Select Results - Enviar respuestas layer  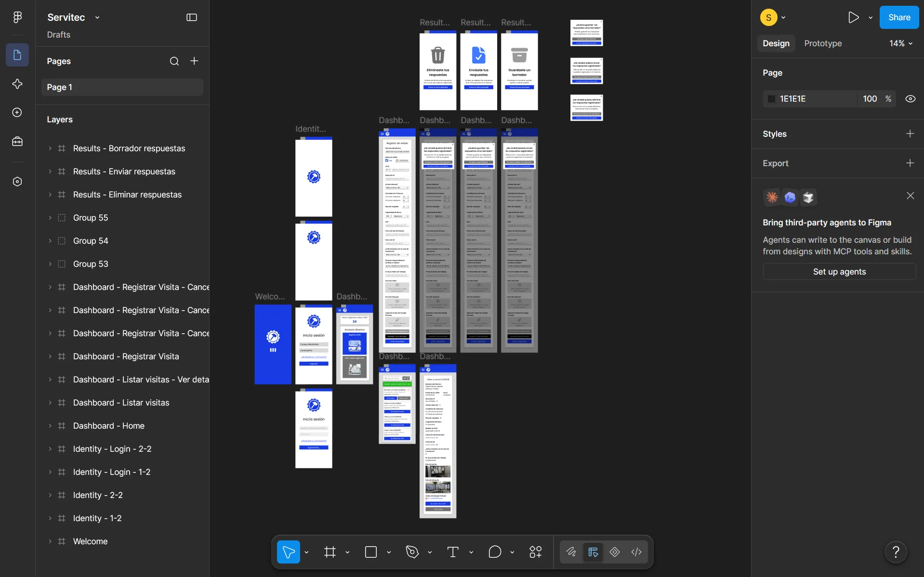pos(124,171)
